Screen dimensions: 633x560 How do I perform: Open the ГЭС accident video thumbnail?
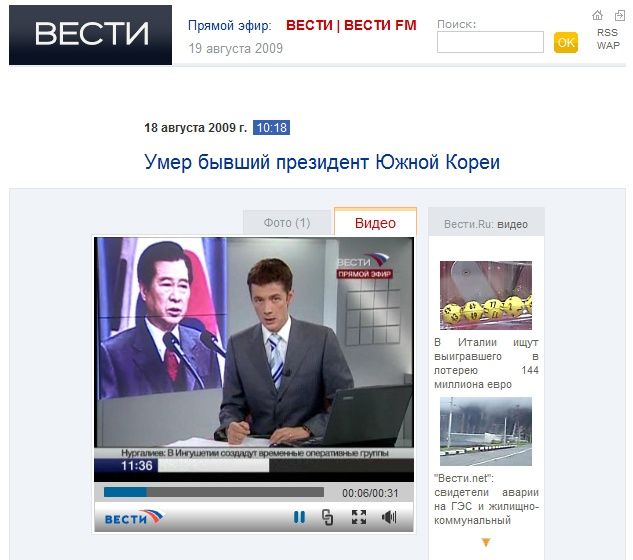(486, 431)
